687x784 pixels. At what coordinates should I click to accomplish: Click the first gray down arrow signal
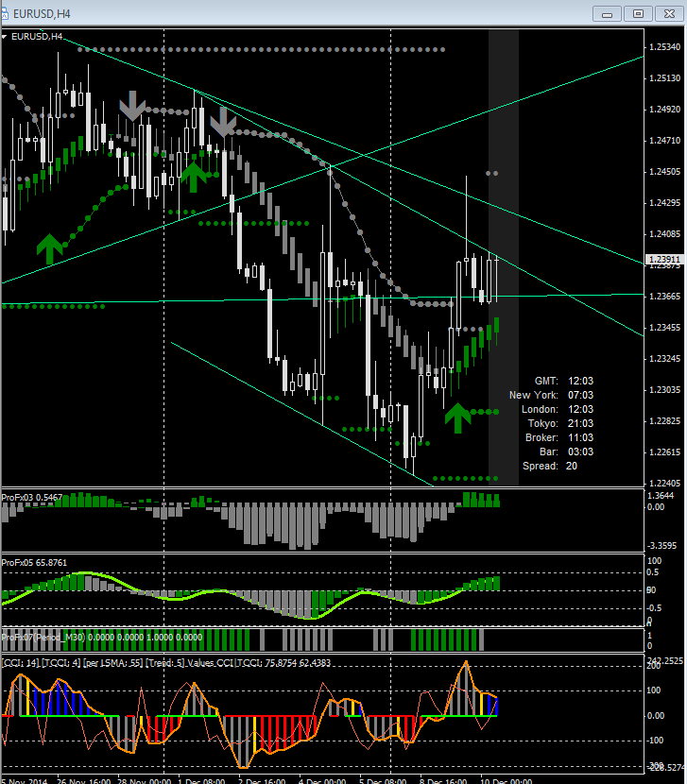click(x=132, y=105)
